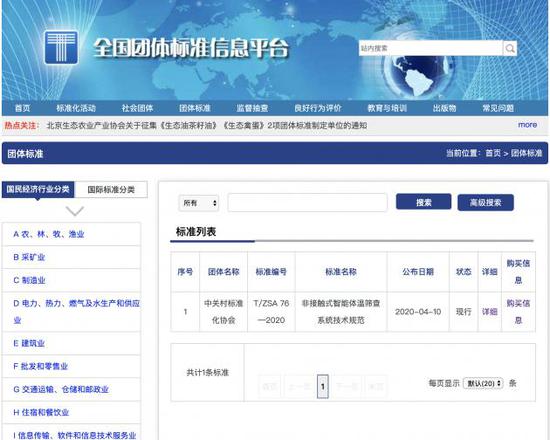Click the 高级搜索 button
This screenshot has width=550, height=440.
pos(485,202)
